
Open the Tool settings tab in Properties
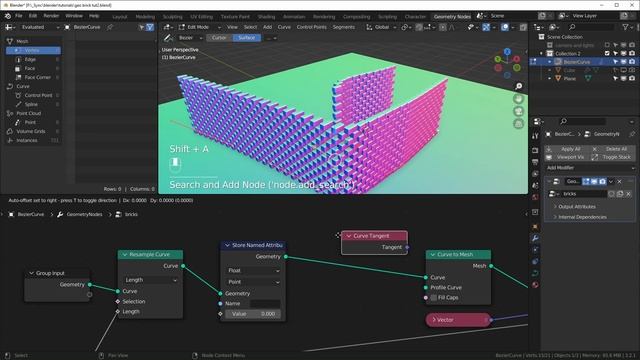pyautogui.click(x=535, y=136)
